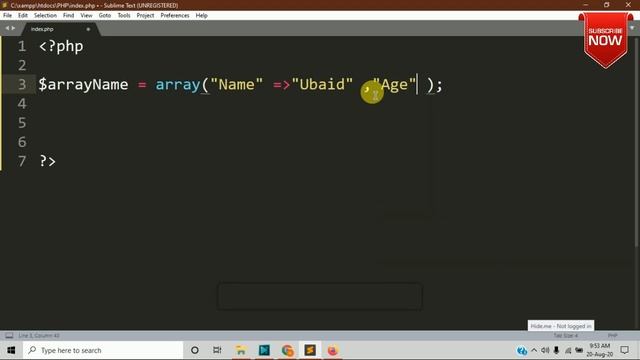Viewport: 640px width, 360px height.
Task: Open the File menu
Action: pos(7,16)
